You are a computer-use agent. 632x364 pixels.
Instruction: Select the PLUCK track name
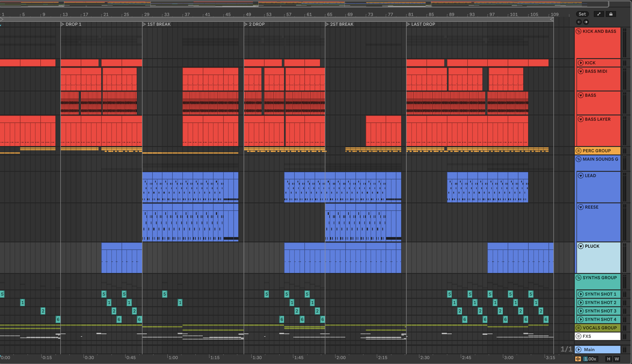tap(592, 246)
